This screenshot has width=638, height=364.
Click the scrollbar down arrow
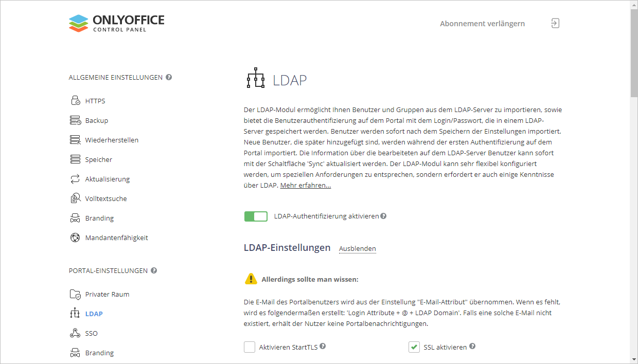[634, 359]
